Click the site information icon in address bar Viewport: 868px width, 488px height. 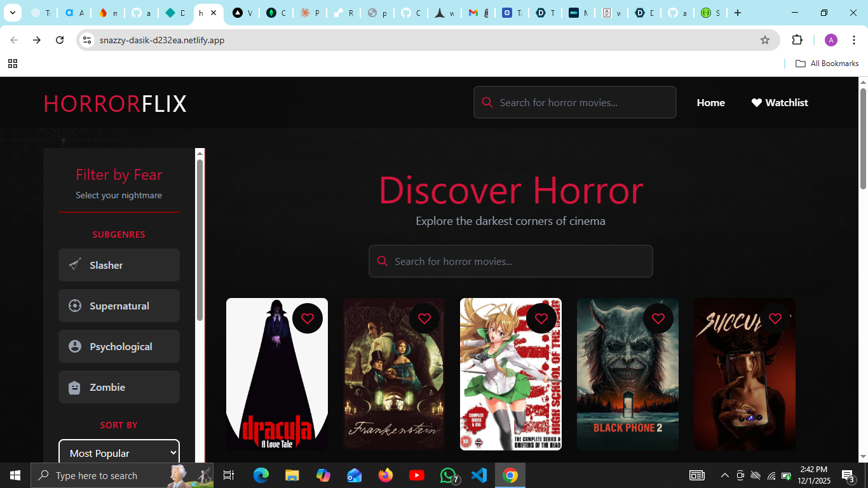(88, 40)
